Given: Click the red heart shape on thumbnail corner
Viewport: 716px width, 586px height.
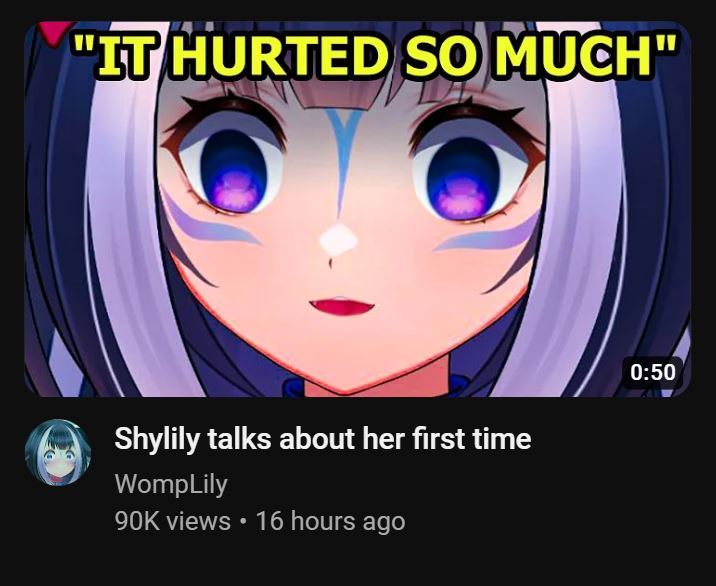Looking at the screenshot, I should tap(55, 32).
